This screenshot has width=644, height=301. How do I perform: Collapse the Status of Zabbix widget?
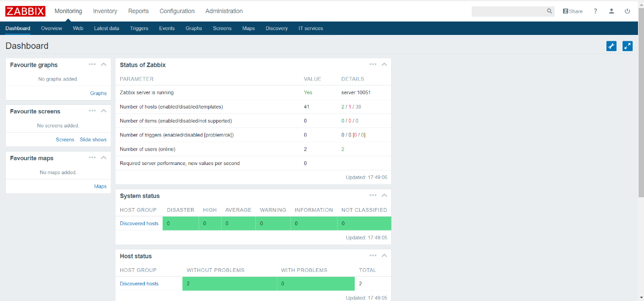pyautogui.click(x=384, y=64)
